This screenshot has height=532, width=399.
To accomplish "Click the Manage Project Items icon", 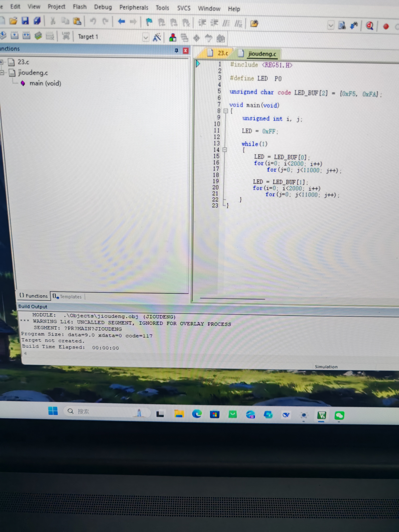I will point(173,38).
